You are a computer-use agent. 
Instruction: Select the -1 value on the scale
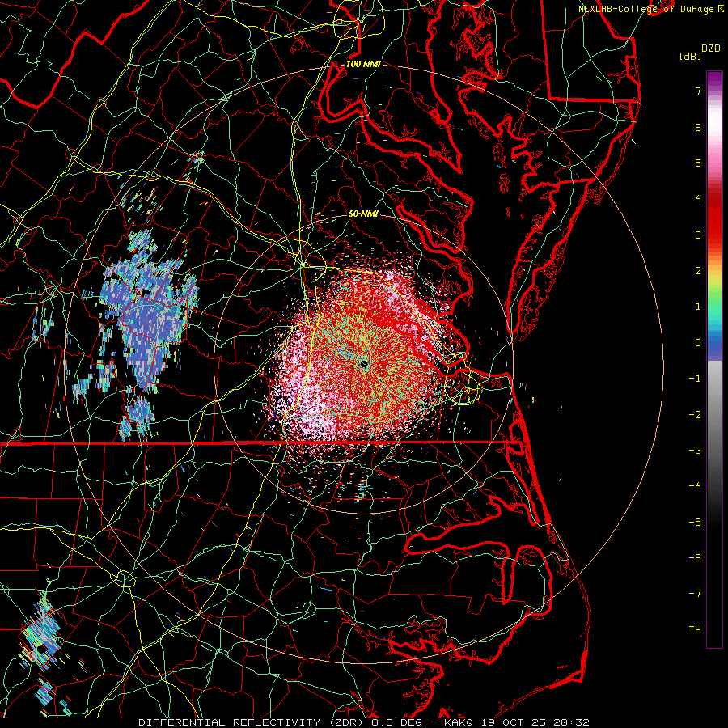pos(695,379)
